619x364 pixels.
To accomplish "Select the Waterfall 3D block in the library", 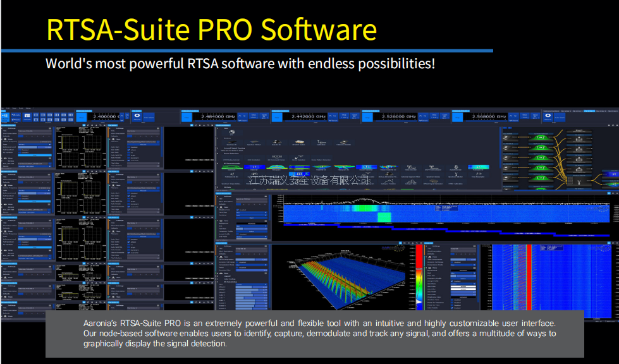I will [x=321, y=168].
